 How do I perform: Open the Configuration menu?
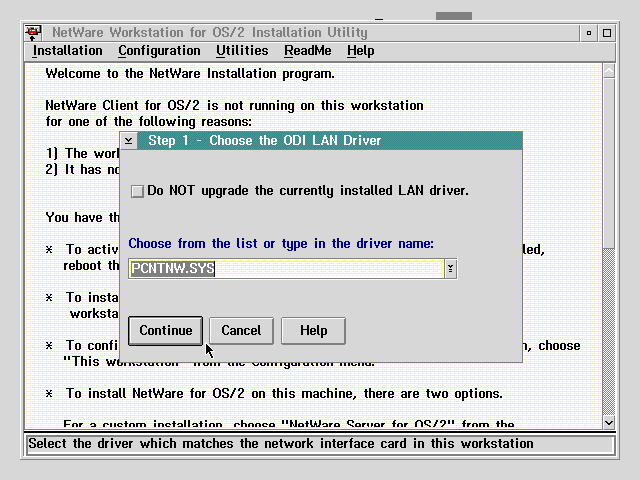(159, 51)
